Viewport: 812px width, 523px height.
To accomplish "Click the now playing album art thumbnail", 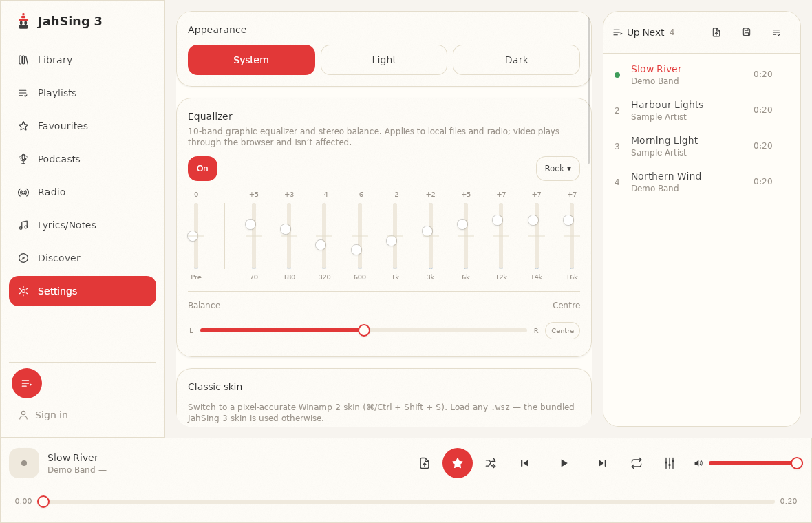I will click(x=24, y=463).
